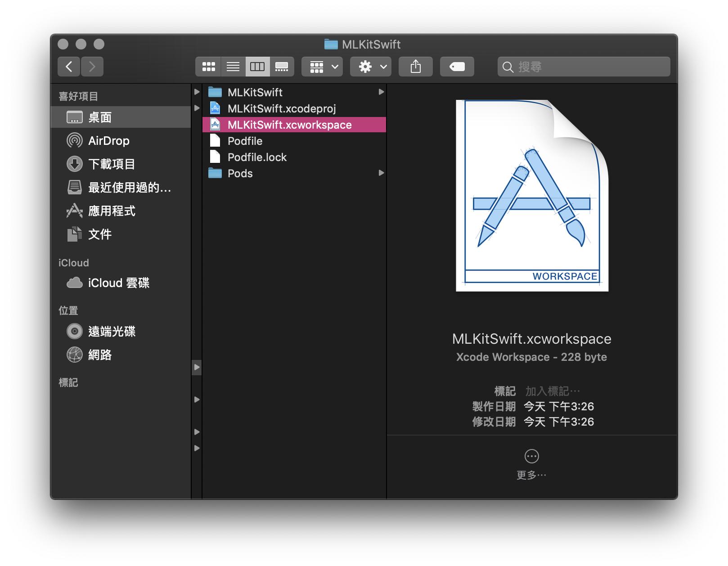
Task: Open 最近使用過的 in the sidebar
Action: coord(121,187)
